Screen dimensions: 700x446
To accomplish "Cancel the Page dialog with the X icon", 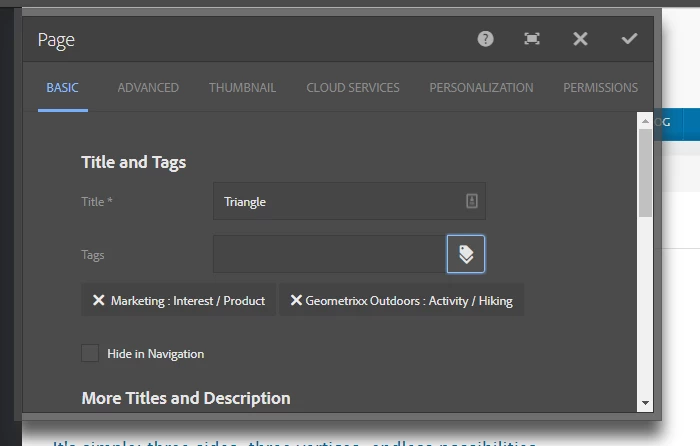I will (x=580, y=39).
